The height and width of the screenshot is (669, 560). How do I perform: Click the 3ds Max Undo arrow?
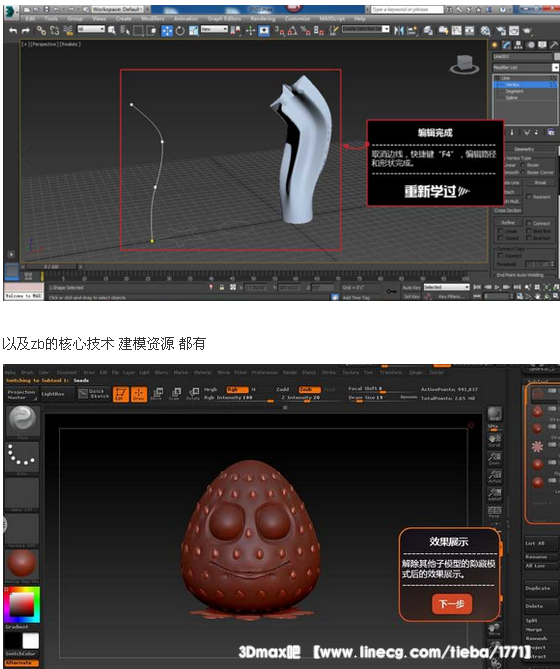(13, 30)
